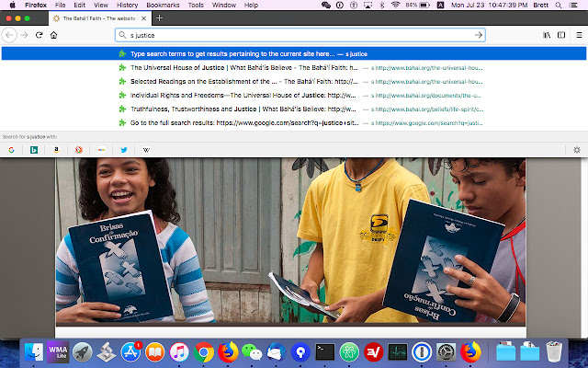Open the Bookmarks menu
The height and width of the screenshot is (368, 588).
[x=163, y=5]
